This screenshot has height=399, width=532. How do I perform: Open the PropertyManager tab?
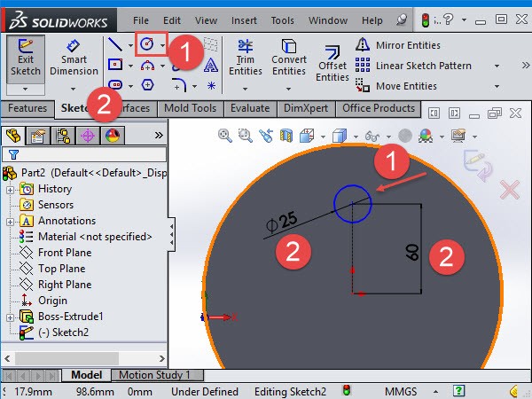click(x=37, y=136)
